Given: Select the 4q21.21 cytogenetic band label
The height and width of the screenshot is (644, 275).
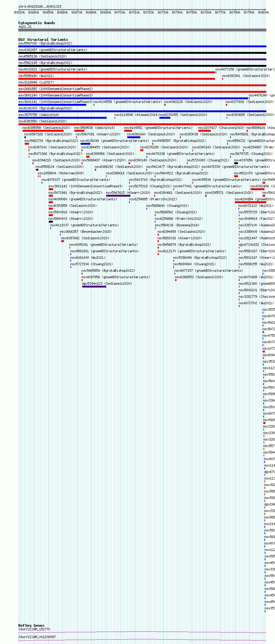Looking at the screenshot, I should 25,27.
